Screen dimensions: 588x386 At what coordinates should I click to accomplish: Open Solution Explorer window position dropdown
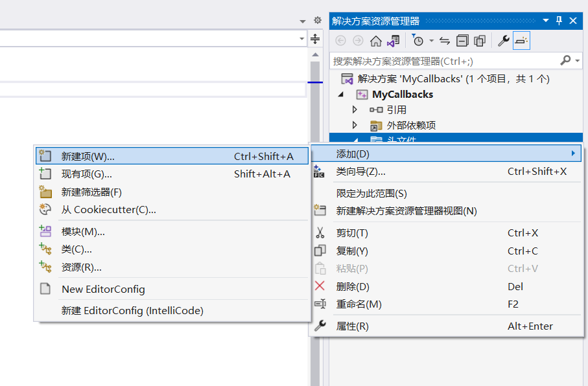click(x=546, y=21)
